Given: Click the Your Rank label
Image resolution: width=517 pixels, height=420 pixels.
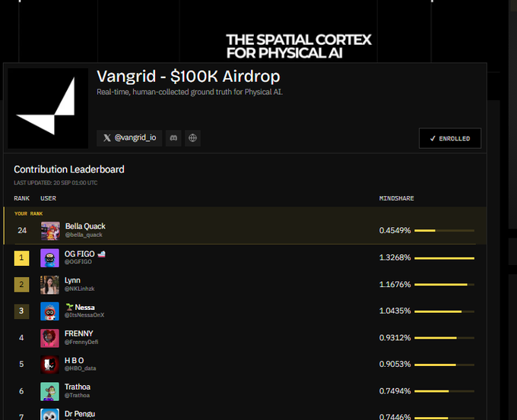Looking at the screenshot, I should 28,213.
